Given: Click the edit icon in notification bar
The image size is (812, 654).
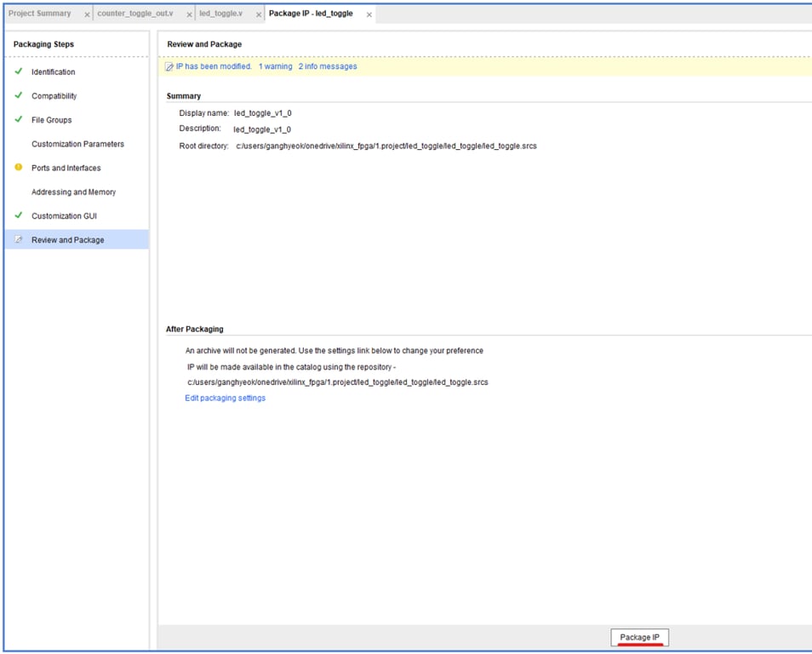Looking at the screenshot, I should (x=169, y=67).
